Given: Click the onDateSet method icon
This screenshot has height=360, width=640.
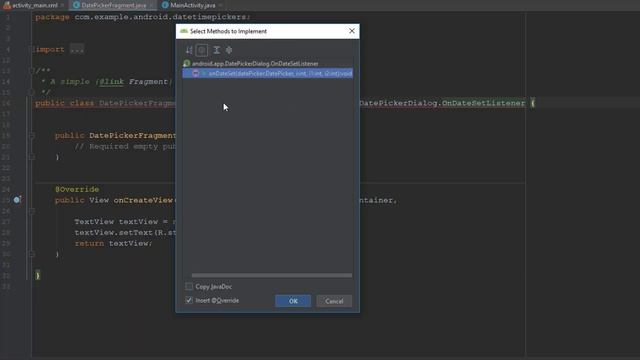Looking at the screenshot, I should coord(196,73).
